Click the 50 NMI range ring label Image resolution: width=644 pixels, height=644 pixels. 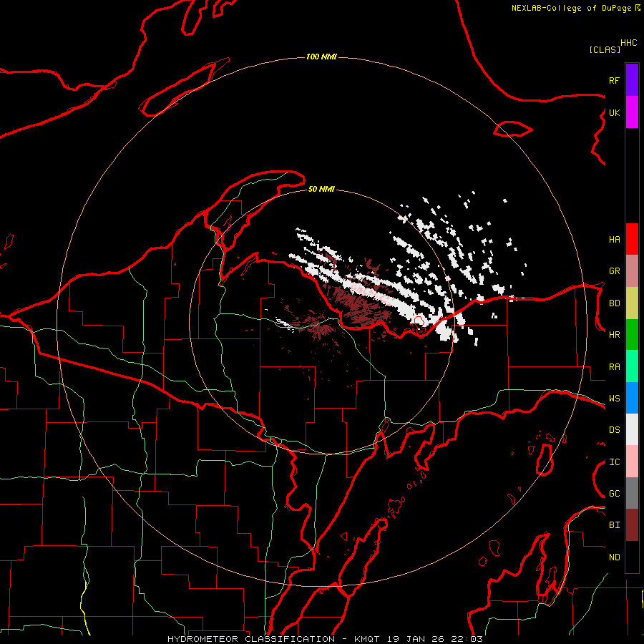tap(321, 189)
